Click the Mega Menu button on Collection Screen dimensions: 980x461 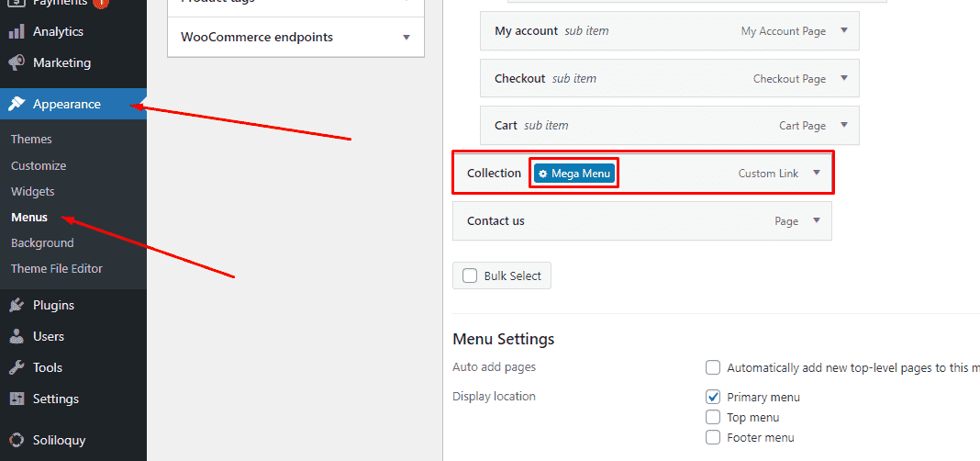click(x=574, y=174)
